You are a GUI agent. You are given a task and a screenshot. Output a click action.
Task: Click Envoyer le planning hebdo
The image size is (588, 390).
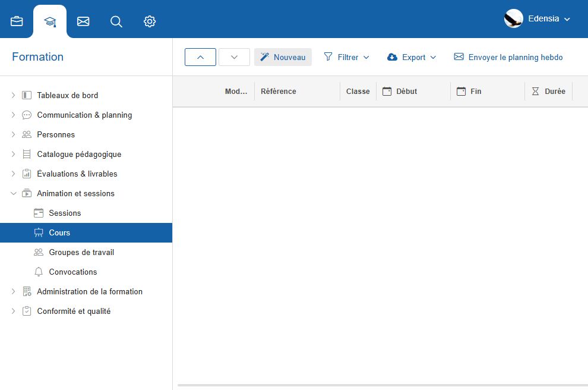point(508,57)
